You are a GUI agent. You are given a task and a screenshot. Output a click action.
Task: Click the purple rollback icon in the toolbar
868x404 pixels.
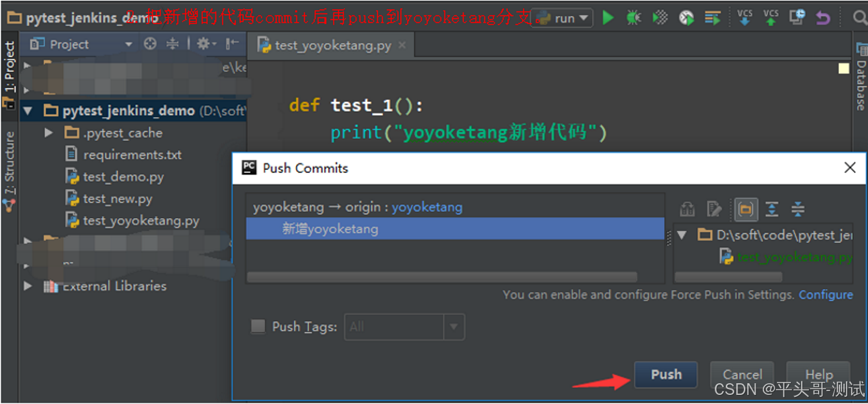pos(823,18)
